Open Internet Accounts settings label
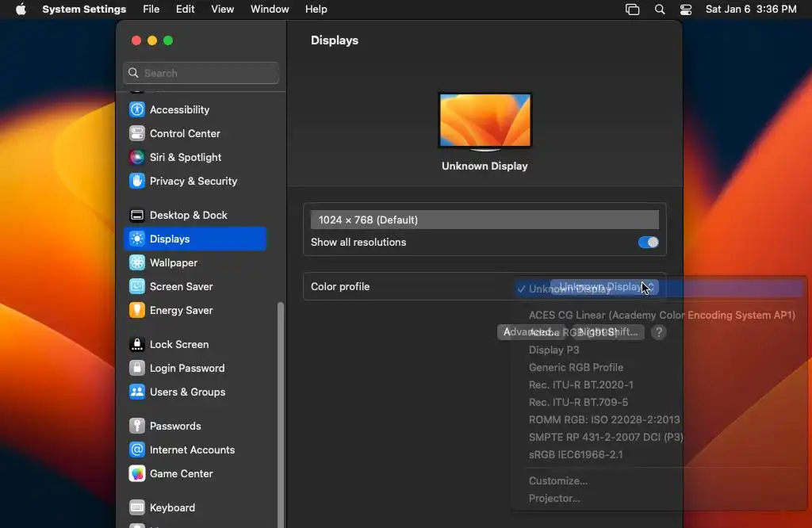The width and height of the screenshot is (812, 528). pos(192,450)
